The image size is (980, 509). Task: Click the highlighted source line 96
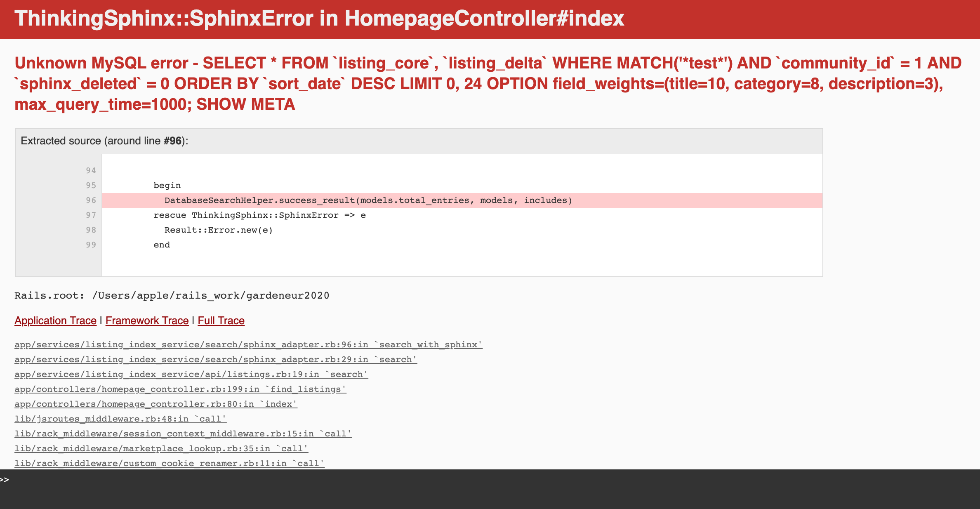(462, 200)
